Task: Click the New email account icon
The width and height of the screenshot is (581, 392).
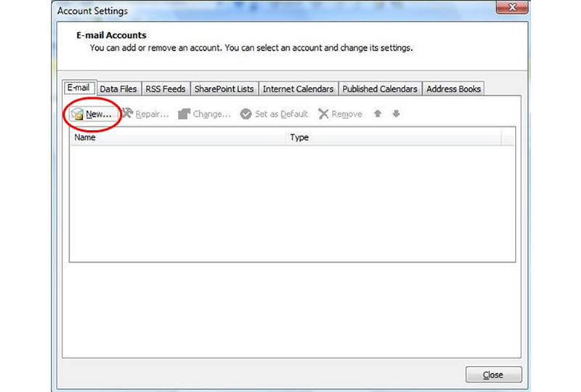Action: tap(77, 114)
